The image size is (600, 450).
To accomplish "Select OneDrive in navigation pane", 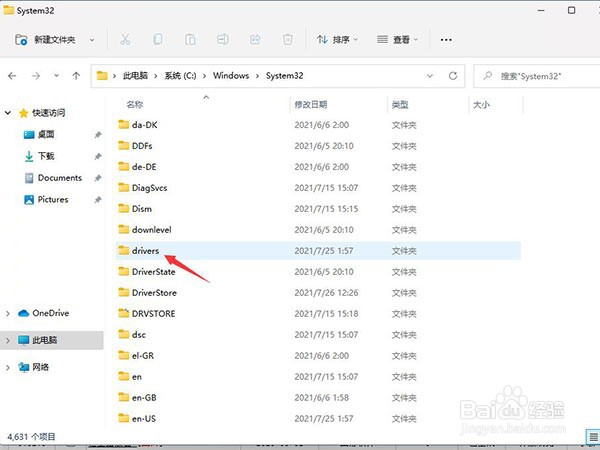I will coord(44,313).
